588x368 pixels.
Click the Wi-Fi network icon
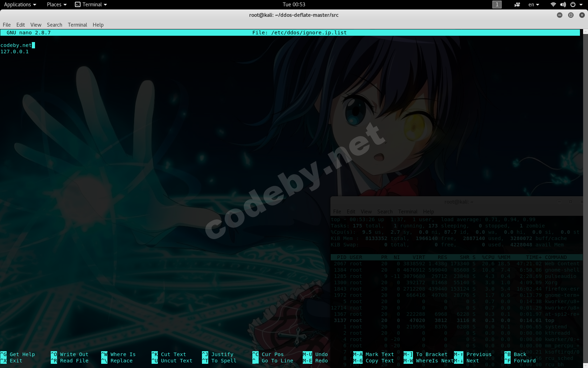(553, 5)
